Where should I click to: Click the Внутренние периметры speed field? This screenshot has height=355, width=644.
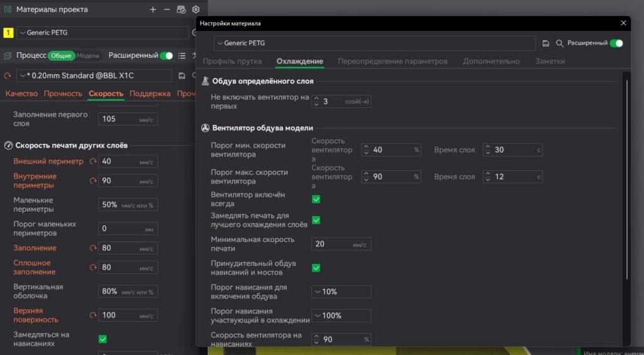click(128, 180)
